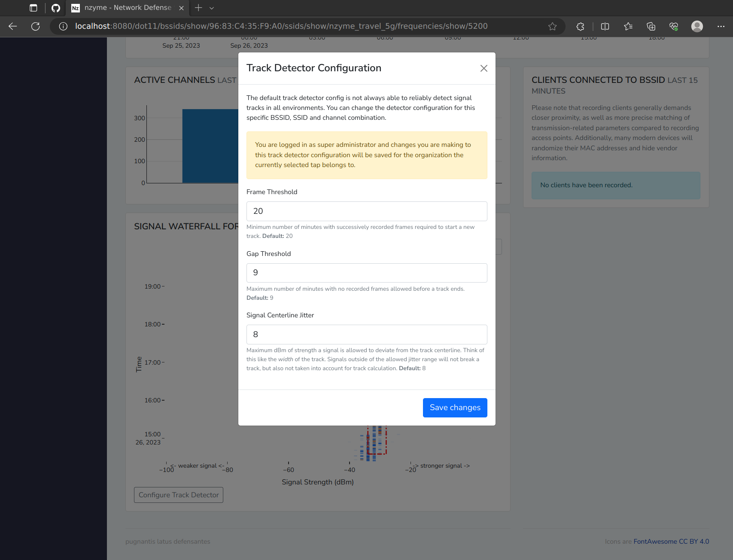Open the browser extensions puzzle icon

click(580, 26)
